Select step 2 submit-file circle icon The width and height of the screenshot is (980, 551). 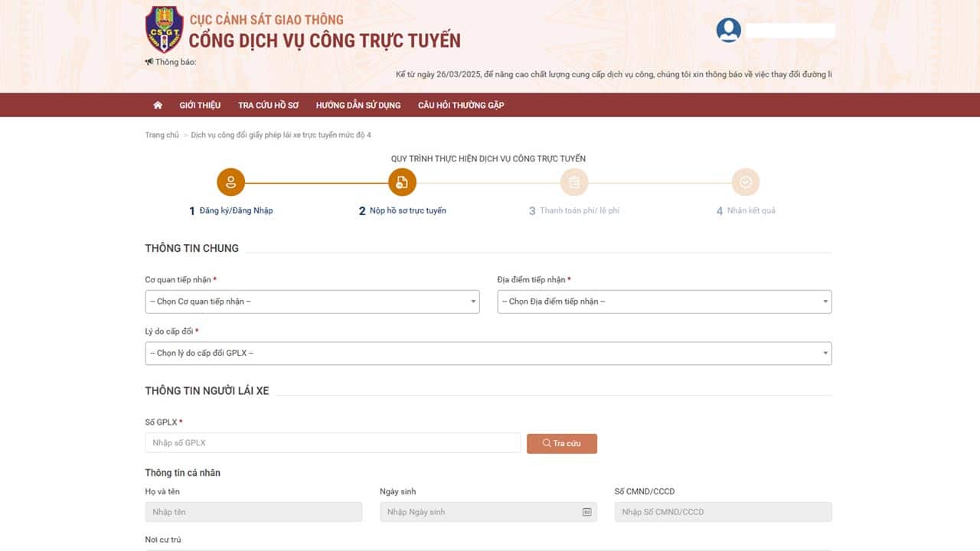402,182
